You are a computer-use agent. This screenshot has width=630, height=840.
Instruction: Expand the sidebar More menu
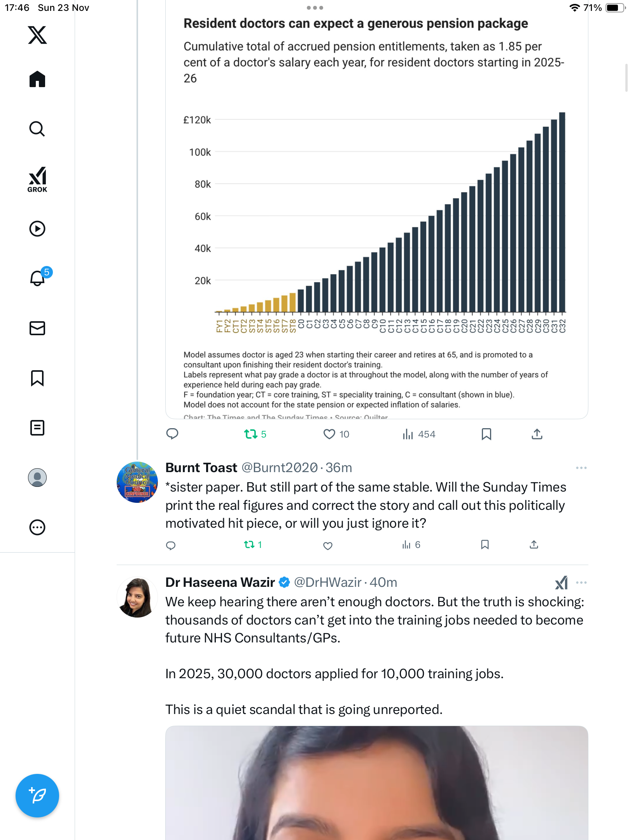tap(37, 527)
